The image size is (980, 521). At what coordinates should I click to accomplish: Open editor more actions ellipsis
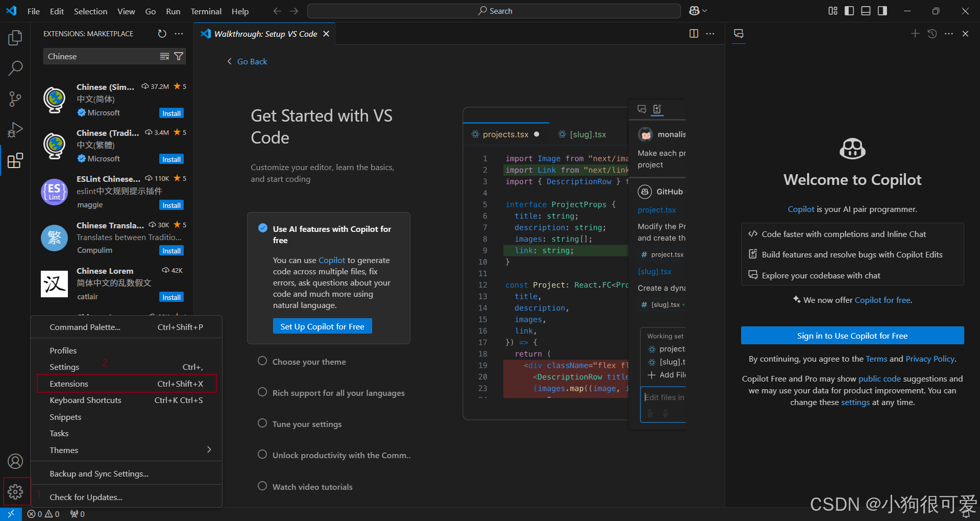pos(710,34)
